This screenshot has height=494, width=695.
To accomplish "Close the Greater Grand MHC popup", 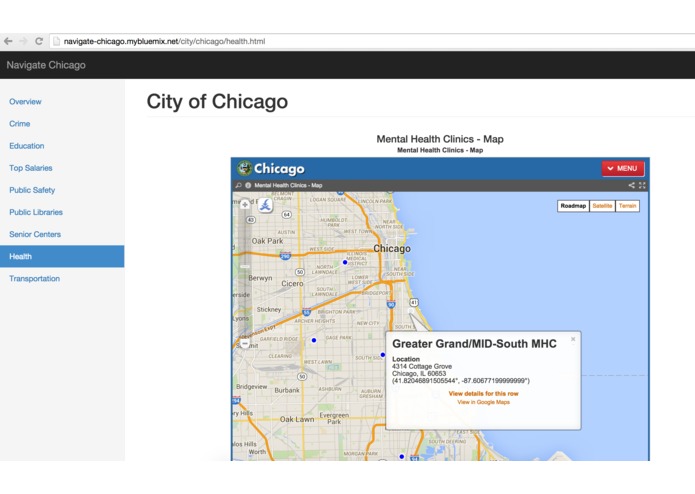I will tap(573, 339).
